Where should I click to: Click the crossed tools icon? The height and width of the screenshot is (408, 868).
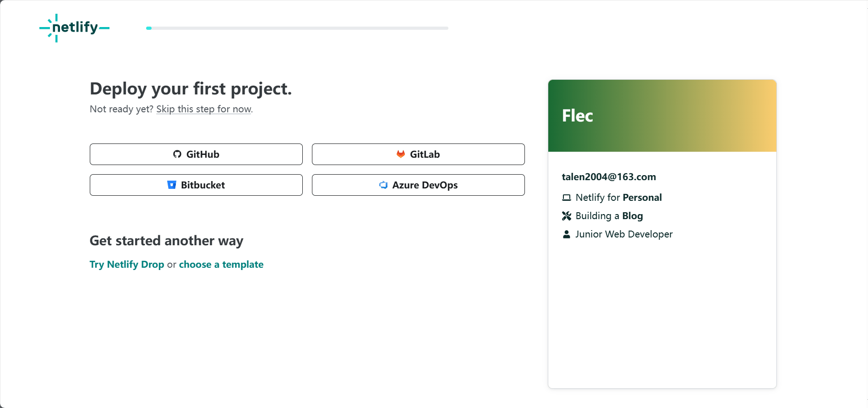point(567,216)
